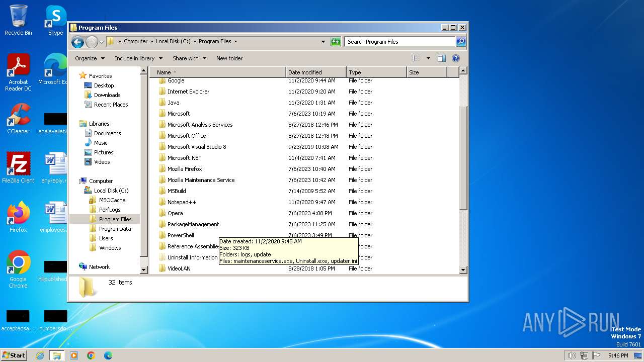The image size is (644, 362).
Task: Open the view options dropdown arrow
Action: pos(428,58)
